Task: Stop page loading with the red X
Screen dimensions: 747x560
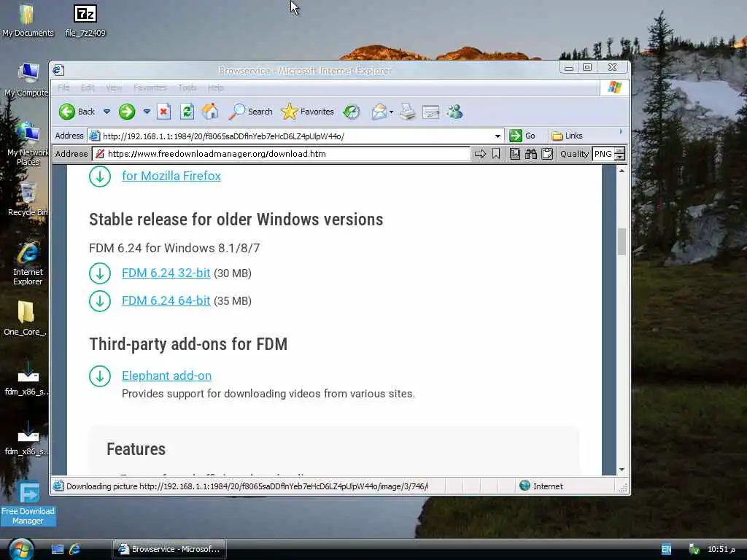Action: pyautogui.click(x=163, y=112)
